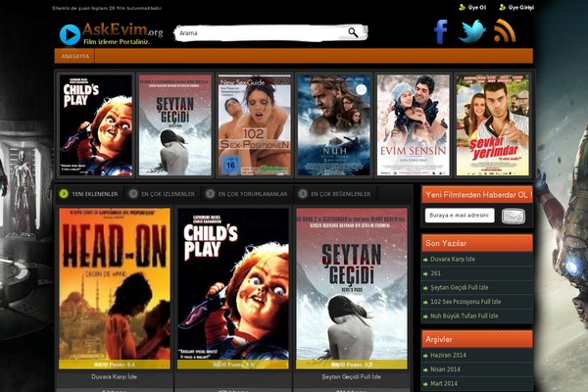
Task: Click the Üye Girişi link
Action: [521, 8]
